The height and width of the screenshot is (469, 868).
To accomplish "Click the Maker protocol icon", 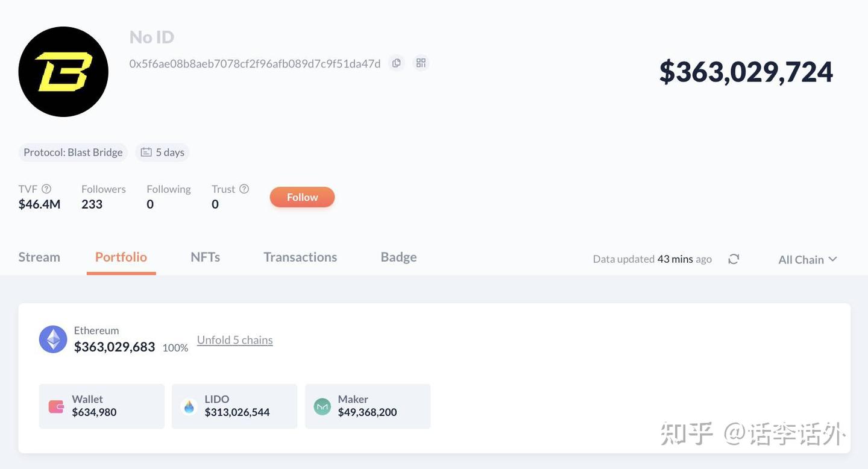I will click(x=322, y=406).
